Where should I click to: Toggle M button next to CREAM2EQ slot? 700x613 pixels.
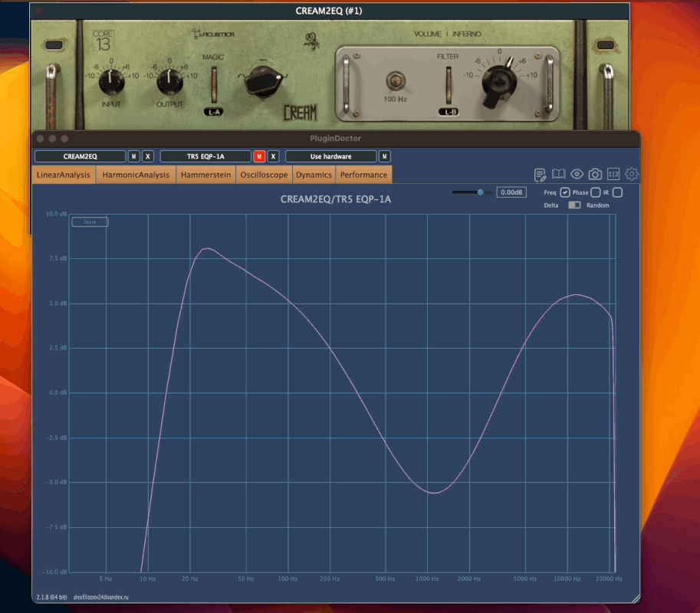pos(133,156)
